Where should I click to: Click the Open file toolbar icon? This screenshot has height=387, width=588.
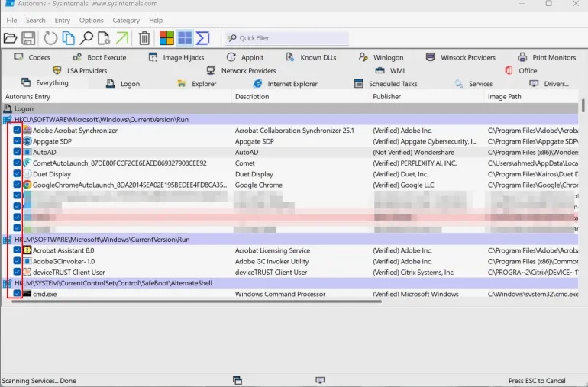click(10, 38)
